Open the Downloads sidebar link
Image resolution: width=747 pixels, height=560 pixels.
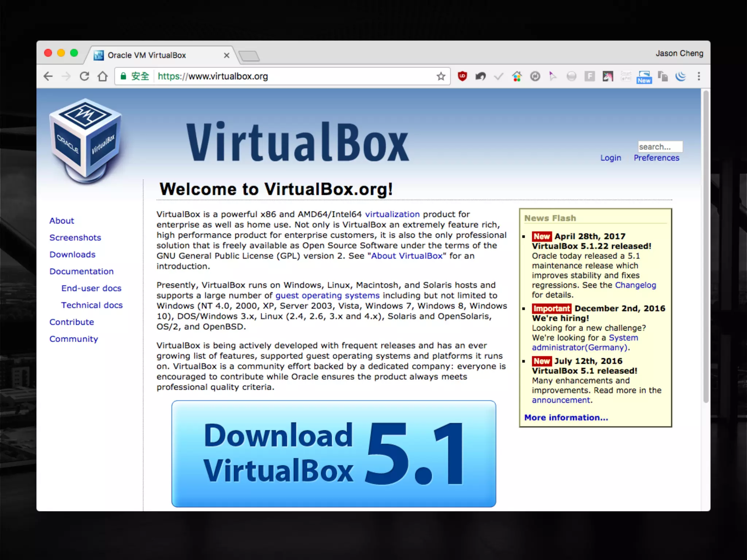[x=72, y=254]
